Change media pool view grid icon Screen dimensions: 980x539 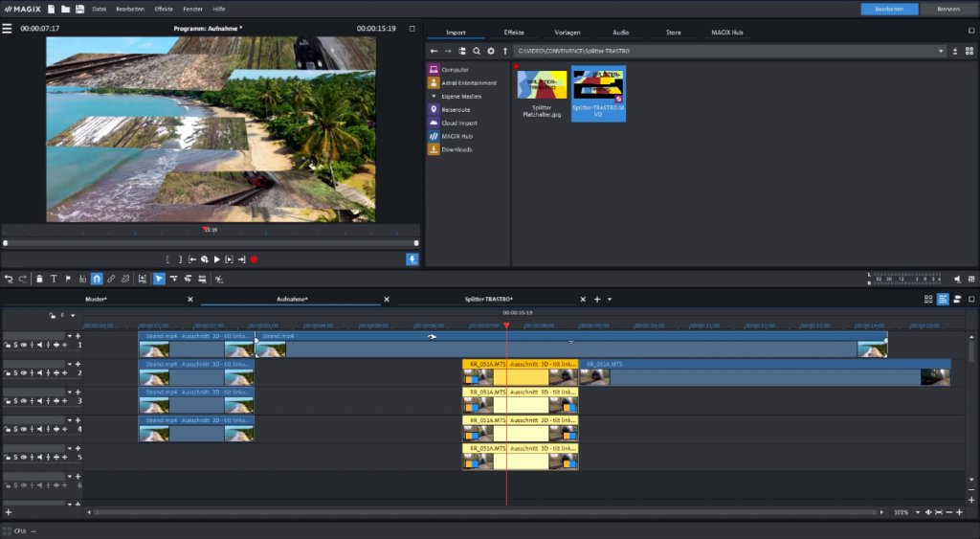coord(969,52)
